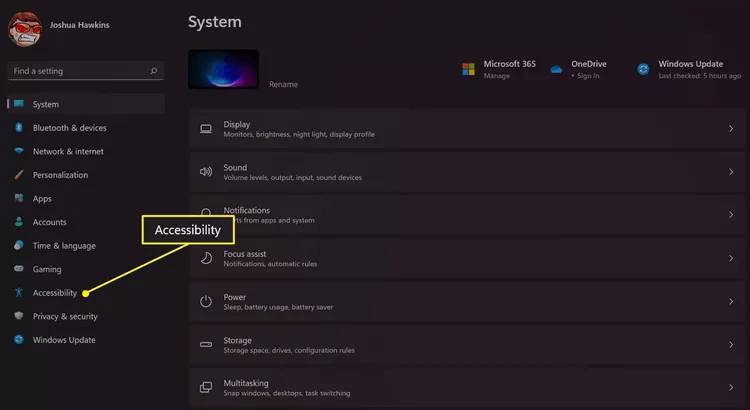The width and height of the screenshot is (750, 410).
Task: Click the Bluetooth icon in sidebar
Action: point(19,127)
